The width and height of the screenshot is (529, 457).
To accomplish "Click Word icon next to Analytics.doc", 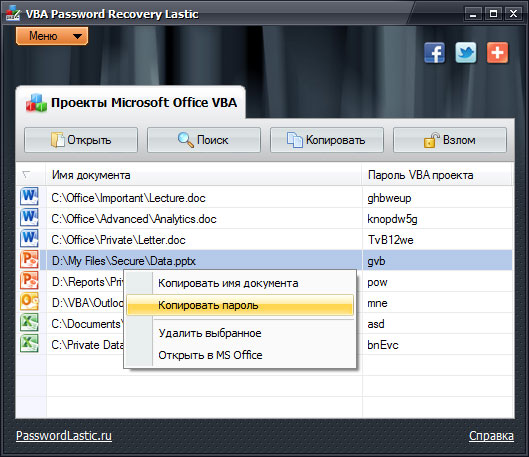I will (x=29, y=218).
